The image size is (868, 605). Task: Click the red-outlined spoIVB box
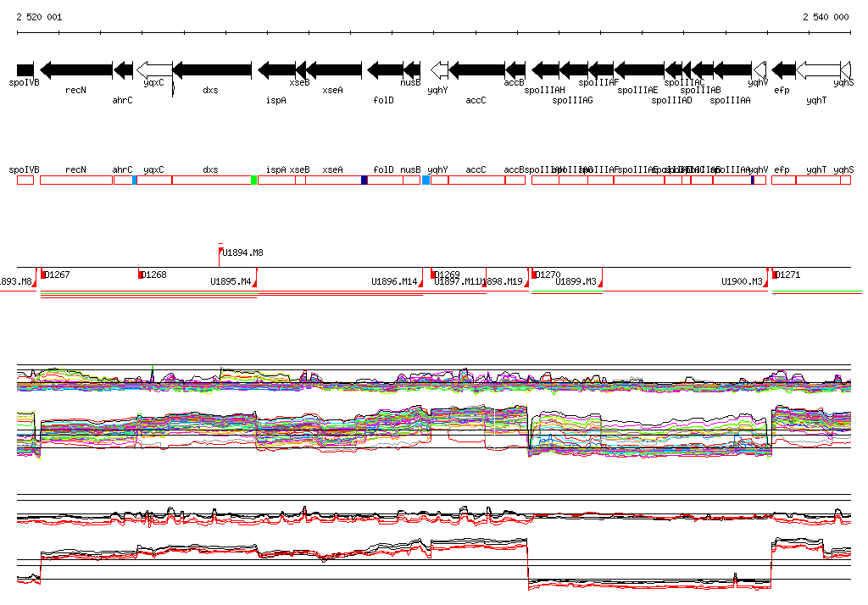pyautogui.click(x=25, y=180)
